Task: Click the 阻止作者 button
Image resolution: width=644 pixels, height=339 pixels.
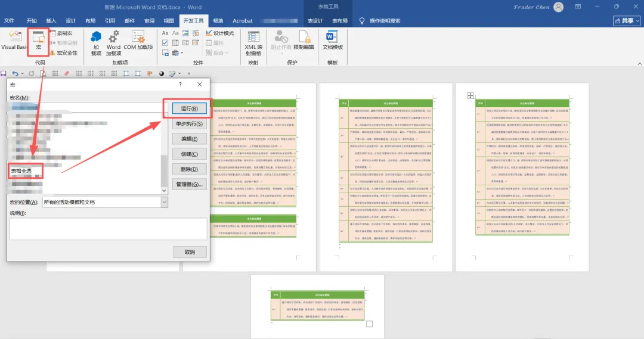Action: tap(281, 42)
